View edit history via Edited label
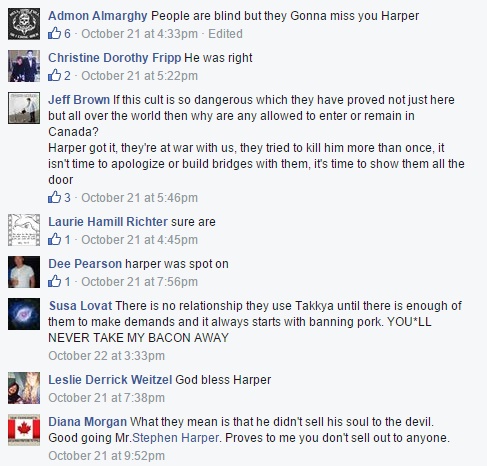The height and width of the screenshot is (466, 487). pos(225,34)
